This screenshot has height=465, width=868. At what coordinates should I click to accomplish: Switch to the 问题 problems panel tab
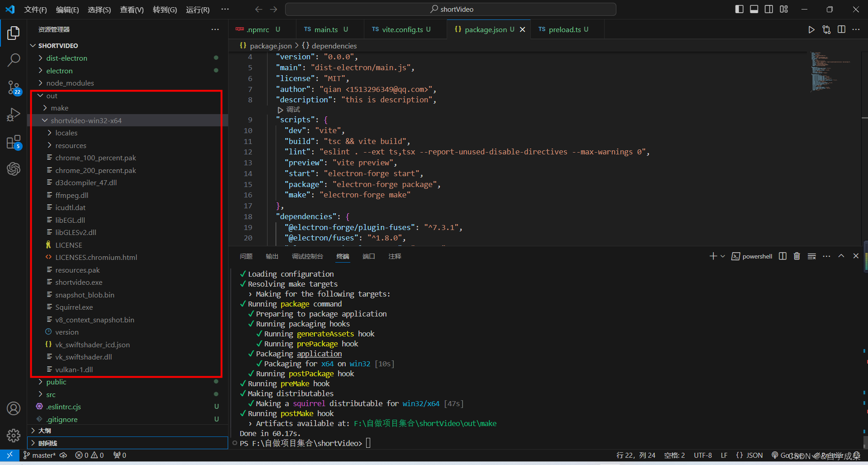pos(246,256)
